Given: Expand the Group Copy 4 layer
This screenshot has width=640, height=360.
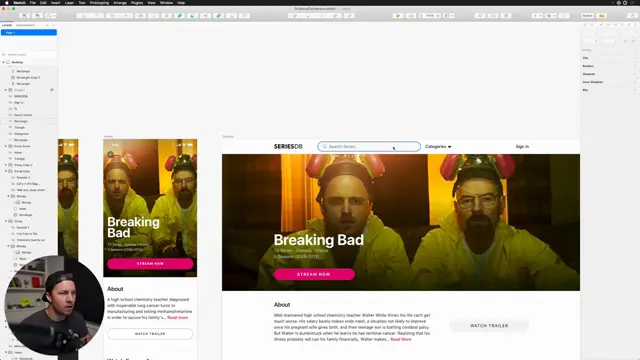Looking at the screenshot, I should click(6, 165).
